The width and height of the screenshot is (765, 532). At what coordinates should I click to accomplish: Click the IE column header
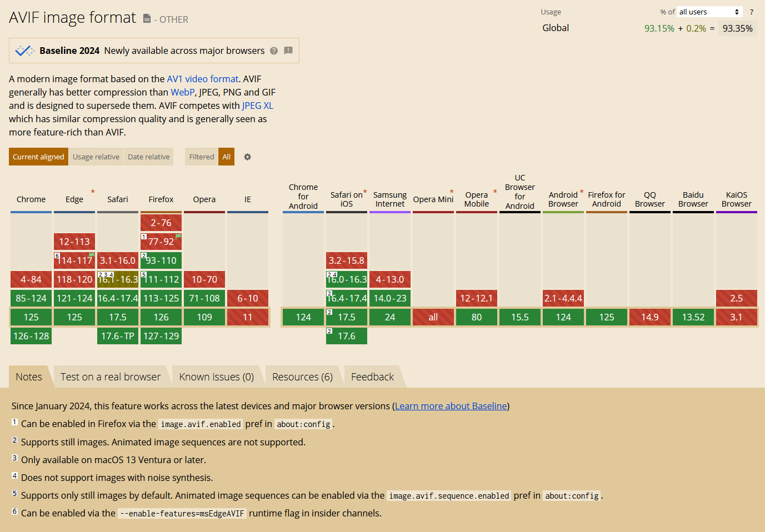pos(248,199)
